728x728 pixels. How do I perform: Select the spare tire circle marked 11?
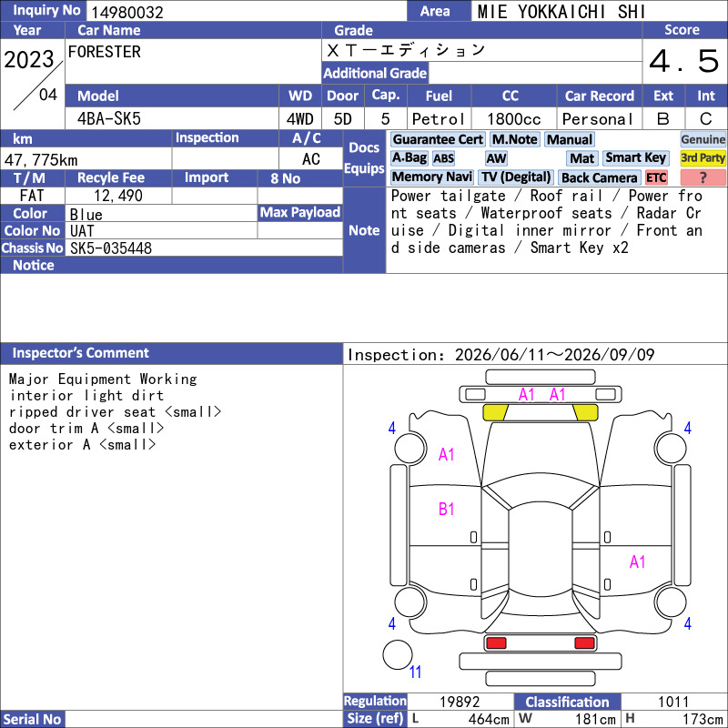398,654
